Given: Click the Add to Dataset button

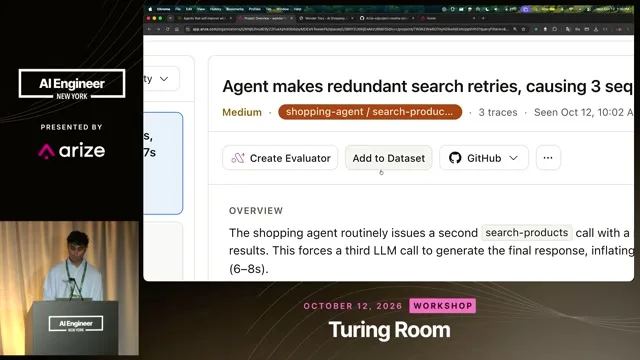Looking at the screenshot, I should [389, 158].
